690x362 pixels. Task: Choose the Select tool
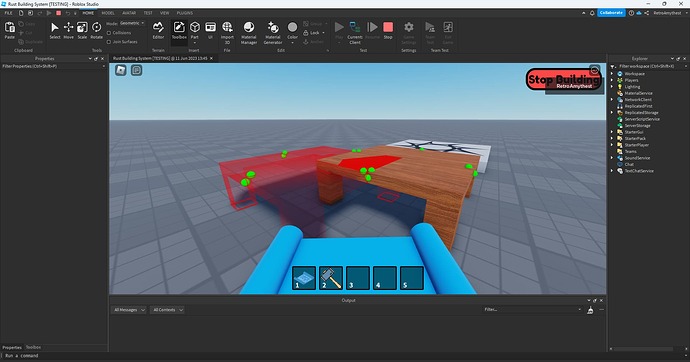[x=55, y=28]
